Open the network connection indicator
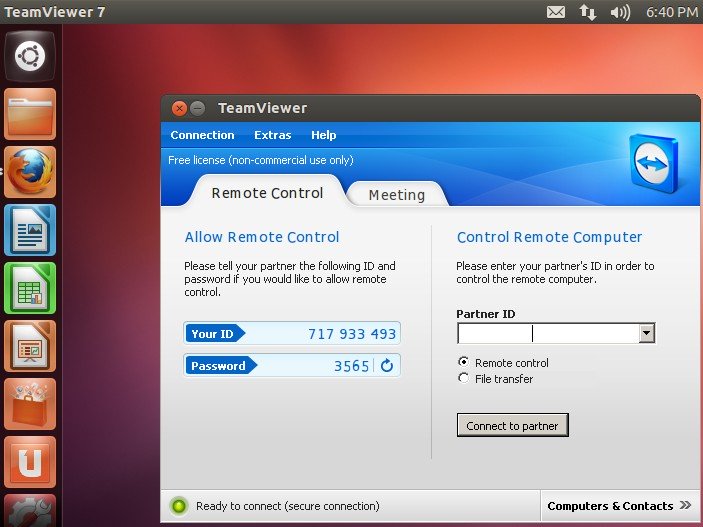The width and height of the screenshot is (703, 527). [587, 12]
